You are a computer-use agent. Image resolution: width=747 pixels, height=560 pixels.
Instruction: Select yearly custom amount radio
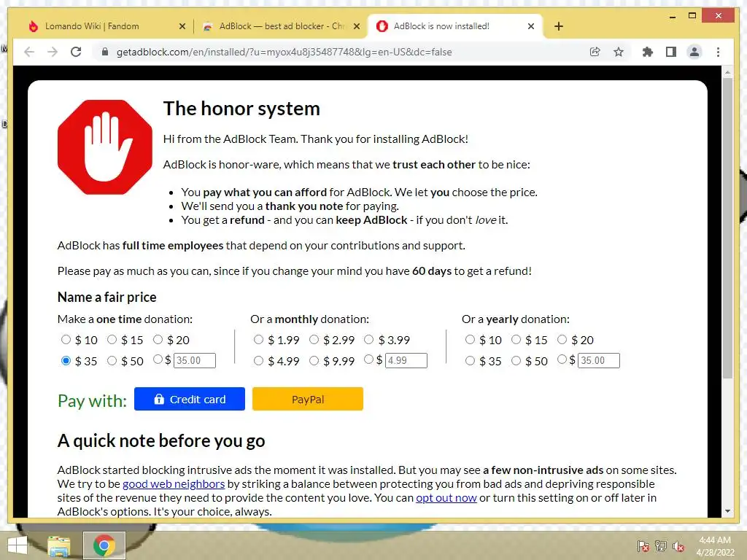click(562, 359)
